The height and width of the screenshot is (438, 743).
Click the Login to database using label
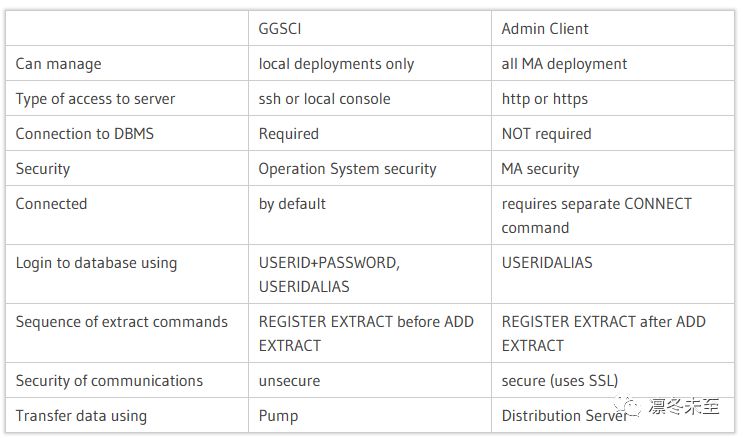pos(96,263)
